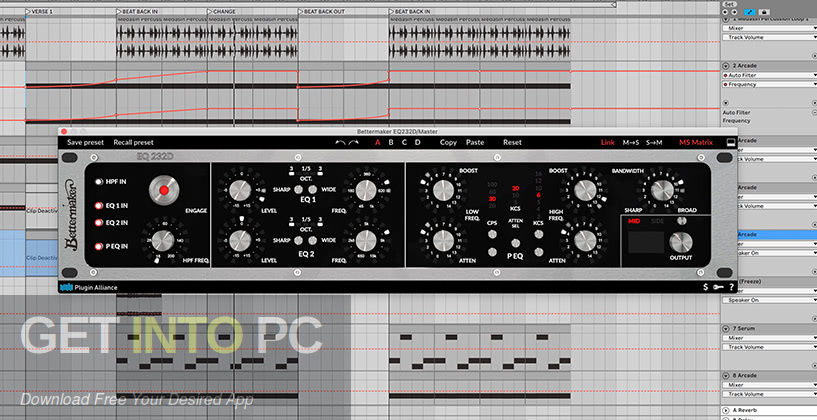Toggle EQ 2 IN switch
The image size is (817, 420).
(98, 223)
